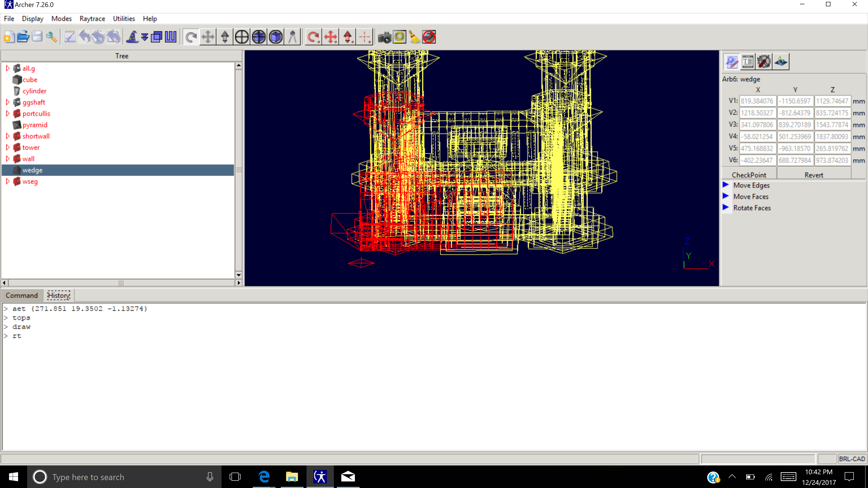Click the V1 X coordinate field
The height and width of the screenshot is (488, 868).
pos(757,101)
